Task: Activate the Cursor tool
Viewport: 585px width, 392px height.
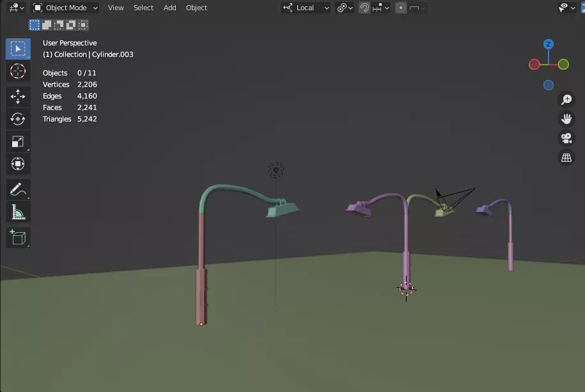Action: click(x=18, y=72)
